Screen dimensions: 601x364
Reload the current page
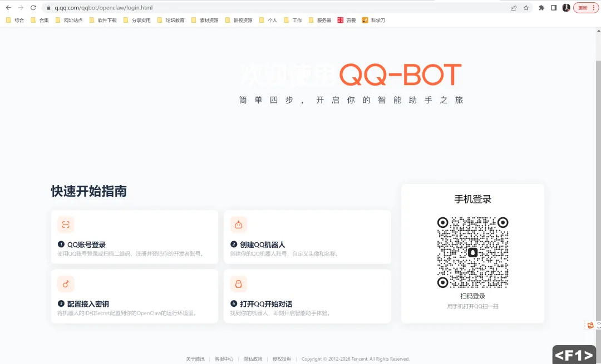click(x=33, y=8)
